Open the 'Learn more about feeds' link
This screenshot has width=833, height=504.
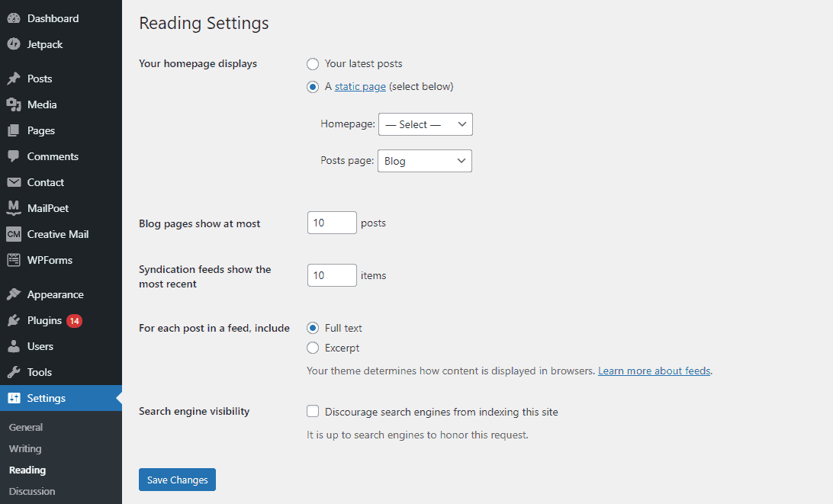[x=654, y=371]
